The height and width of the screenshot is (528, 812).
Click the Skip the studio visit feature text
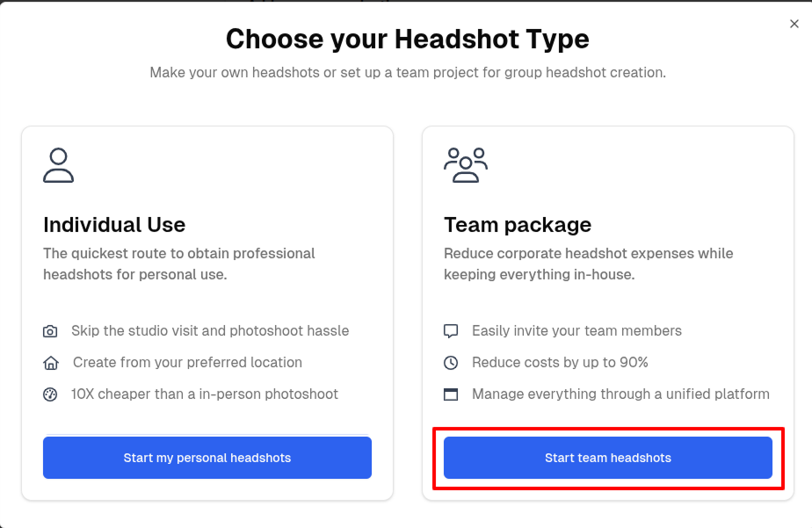pos(209,331)
